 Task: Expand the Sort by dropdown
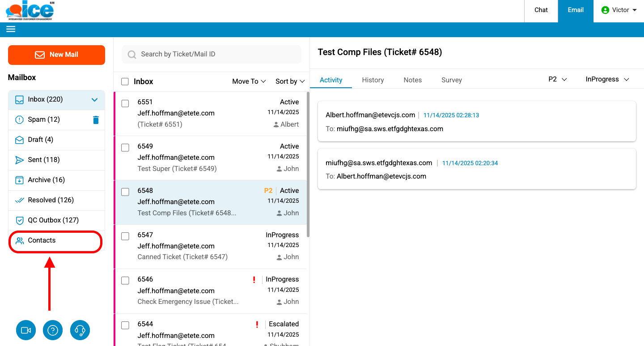(290, 81)
